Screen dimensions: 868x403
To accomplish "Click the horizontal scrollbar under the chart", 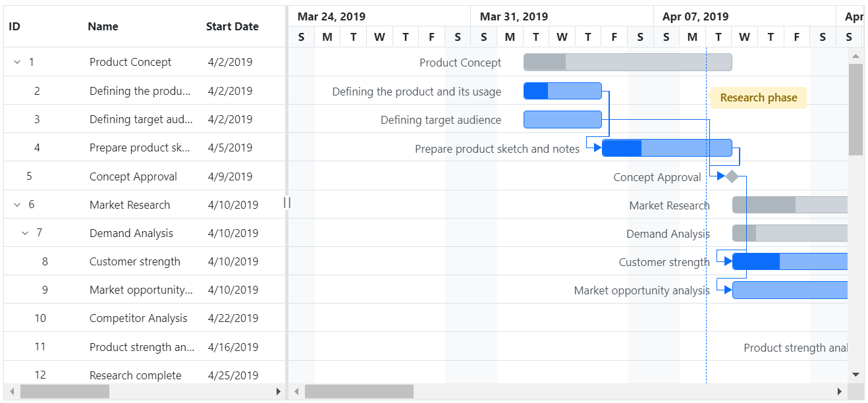I will (x=362, y=391).
